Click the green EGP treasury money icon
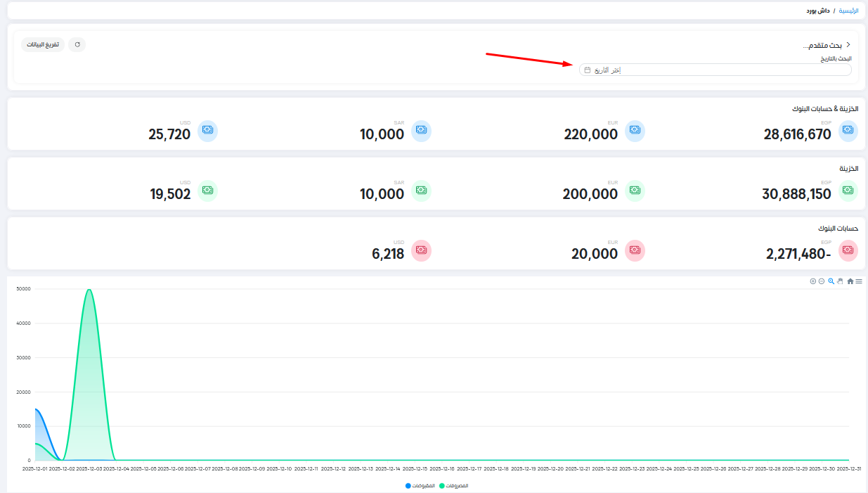Image resolution: width=868 pixels, height=493 pixels. click(848, 191)
